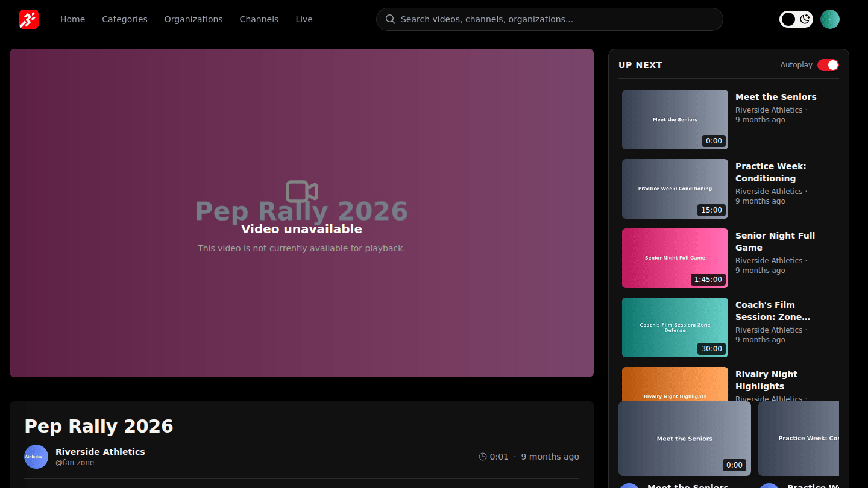This screenshot has height=488, width=868.
Task: Open Coach's Film Session thumbnail
Action: (x=675, y=327)
